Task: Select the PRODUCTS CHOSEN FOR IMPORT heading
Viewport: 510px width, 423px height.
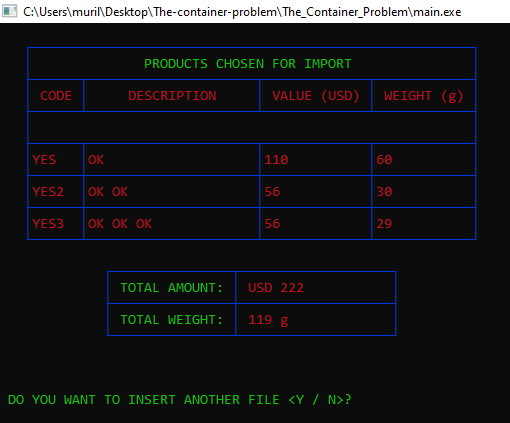Action: tap(248, 64)
